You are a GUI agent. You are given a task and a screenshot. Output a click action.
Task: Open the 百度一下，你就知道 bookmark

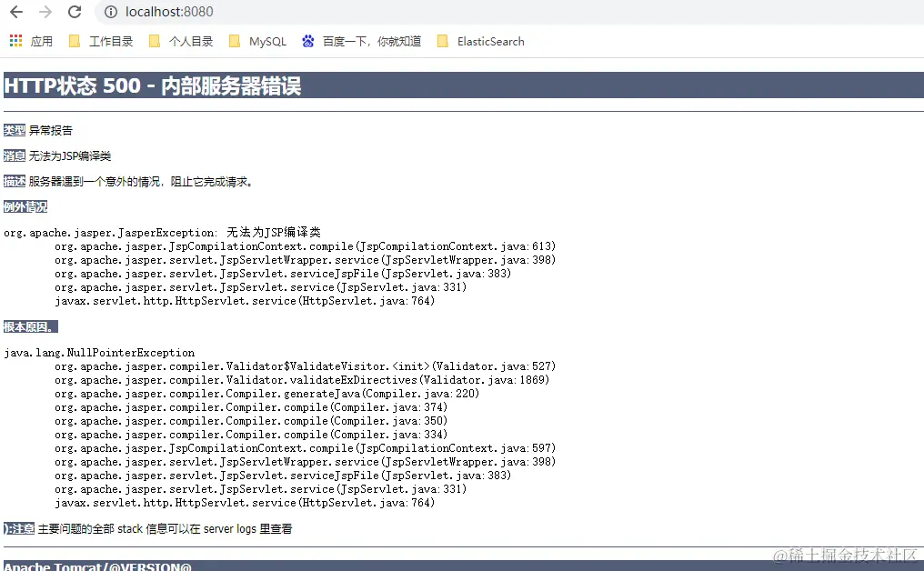pos(362,41)
